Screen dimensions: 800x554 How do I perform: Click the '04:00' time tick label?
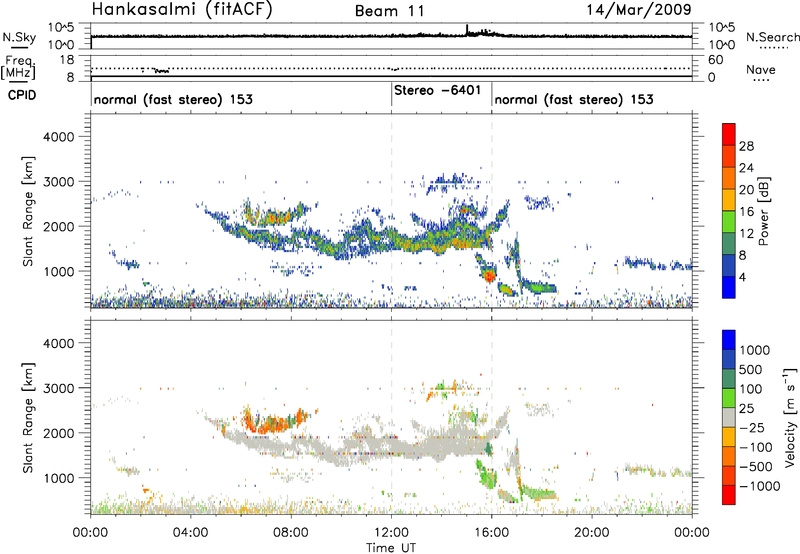190,533
